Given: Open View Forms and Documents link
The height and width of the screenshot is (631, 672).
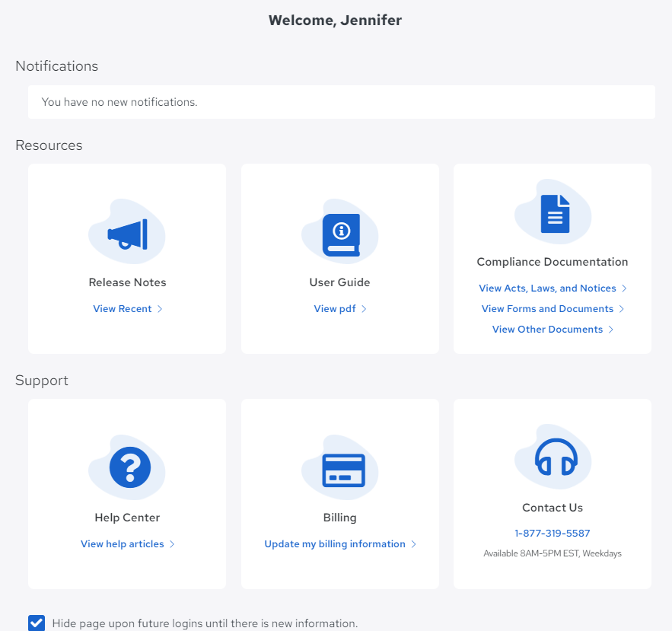Looking at the screenshot, I should (547, 309).
